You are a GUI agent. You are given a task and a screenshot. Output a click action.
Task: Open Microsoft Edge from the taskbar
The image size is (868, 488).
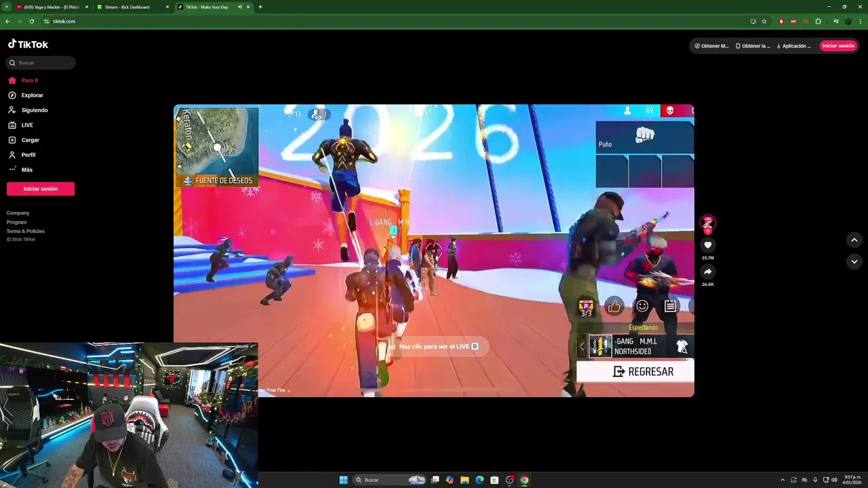pos(479,480)
